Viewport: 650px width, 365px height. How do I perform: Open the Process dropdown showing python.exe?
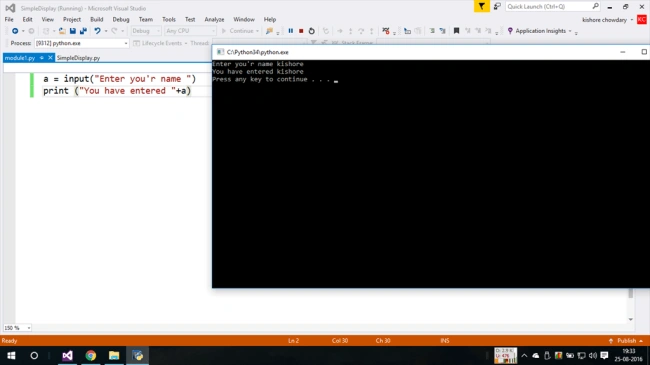point(82,43)
